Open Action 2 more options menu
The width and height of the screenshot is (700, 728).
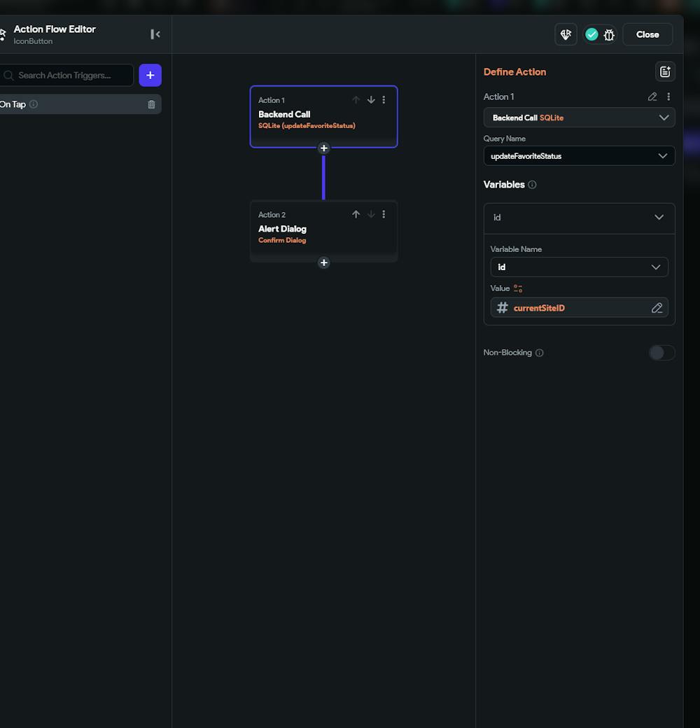384,214
